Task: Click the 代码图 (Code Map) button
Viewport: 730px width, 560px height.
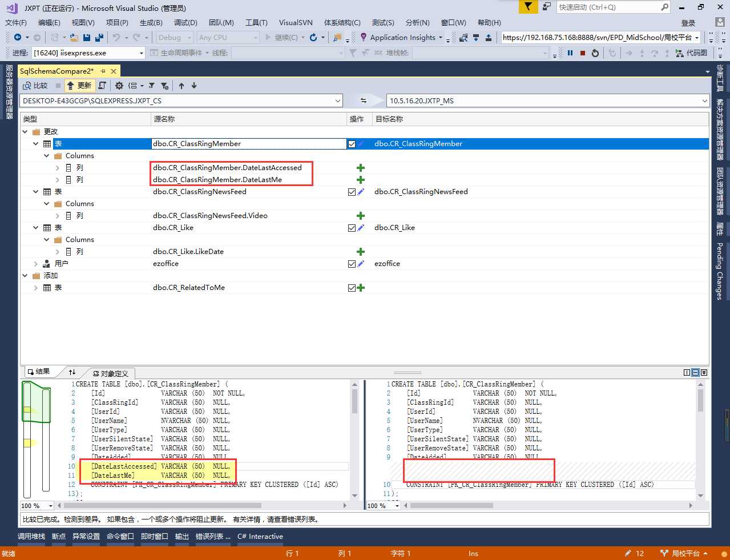Action: 692,53
